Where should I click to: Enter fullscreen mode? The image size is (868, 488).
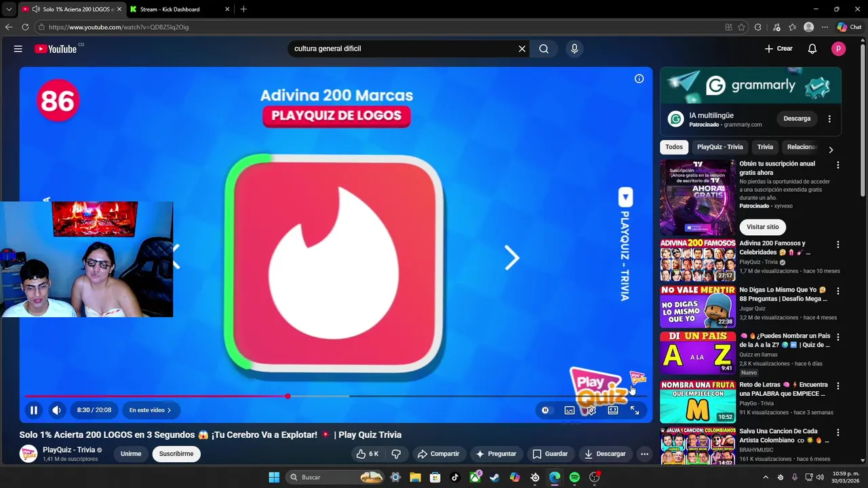[635, 410]
